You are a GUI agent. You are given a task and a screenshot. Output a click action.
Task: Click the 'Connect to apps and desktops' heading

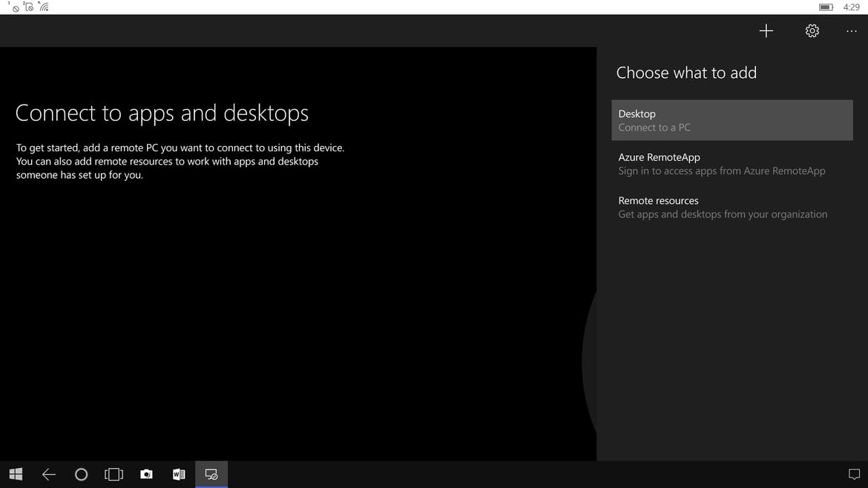(162, 113)
